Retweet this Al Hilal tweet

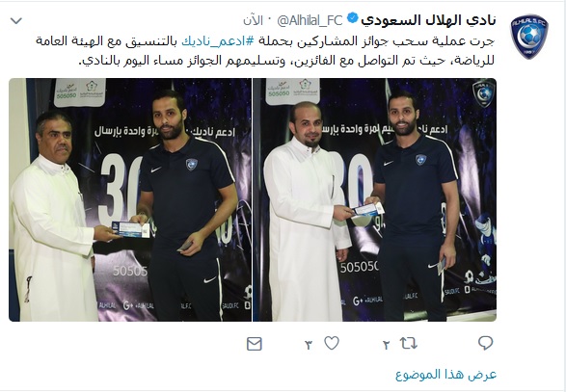click(x=409, y=343)
